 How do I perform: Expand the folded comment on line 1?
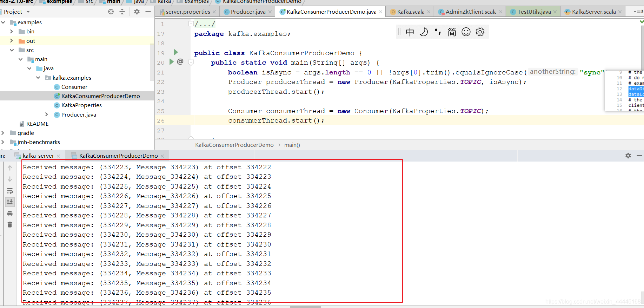191,24
